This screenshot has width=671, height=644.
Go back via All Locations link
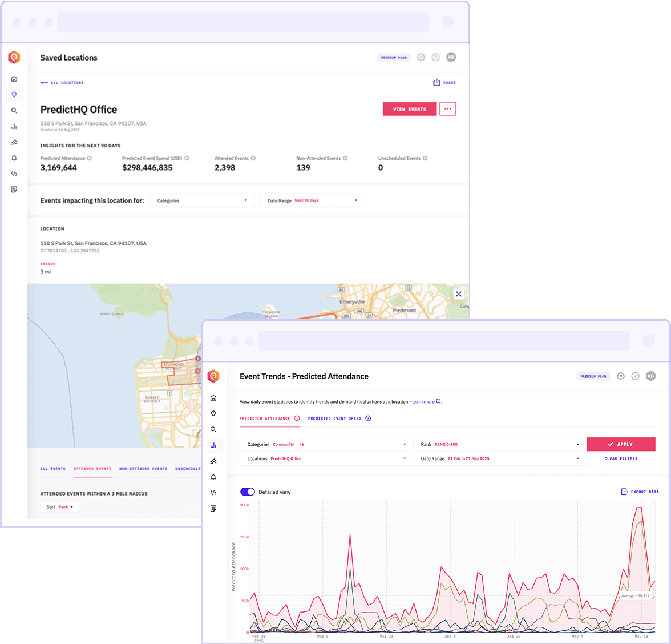[x=62, y=83]
